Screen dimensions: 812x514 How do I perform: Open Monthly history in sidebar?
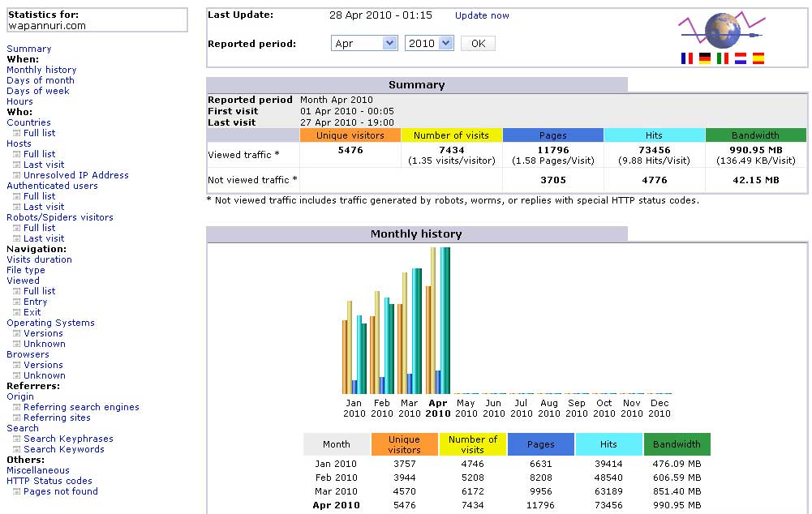coord(41,70)
